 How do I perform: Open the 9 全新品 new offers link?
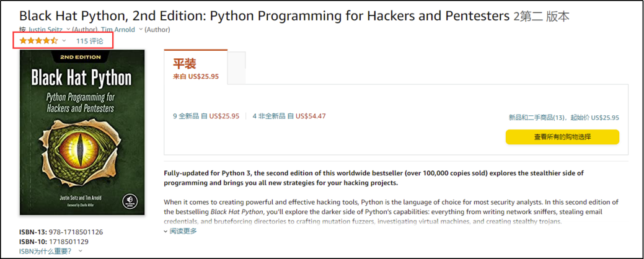pyautogui.click(x=206, y=116)
